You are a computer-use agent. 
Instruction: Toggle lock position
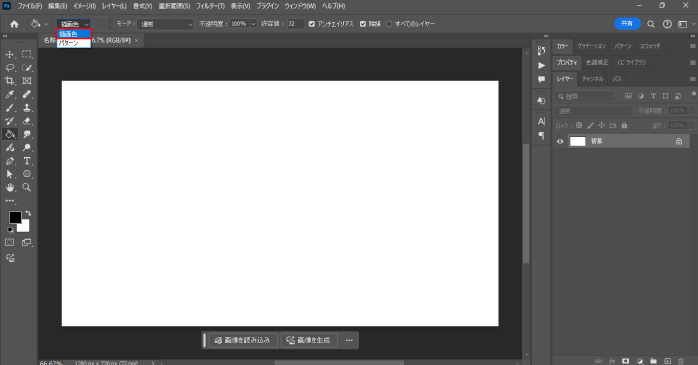click(601, 126)
